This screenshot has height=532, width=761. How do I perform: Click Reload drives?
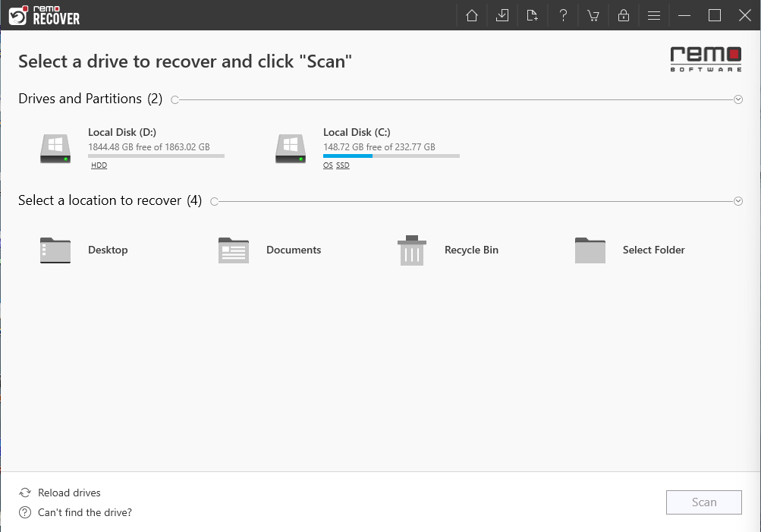click(68, 493)
